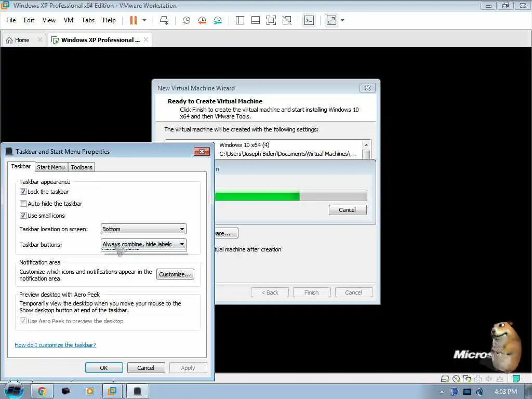Switch to the Start Menu tab
Image resolution: width=532 pixels, height=399 pixels.
coord(50,167)
